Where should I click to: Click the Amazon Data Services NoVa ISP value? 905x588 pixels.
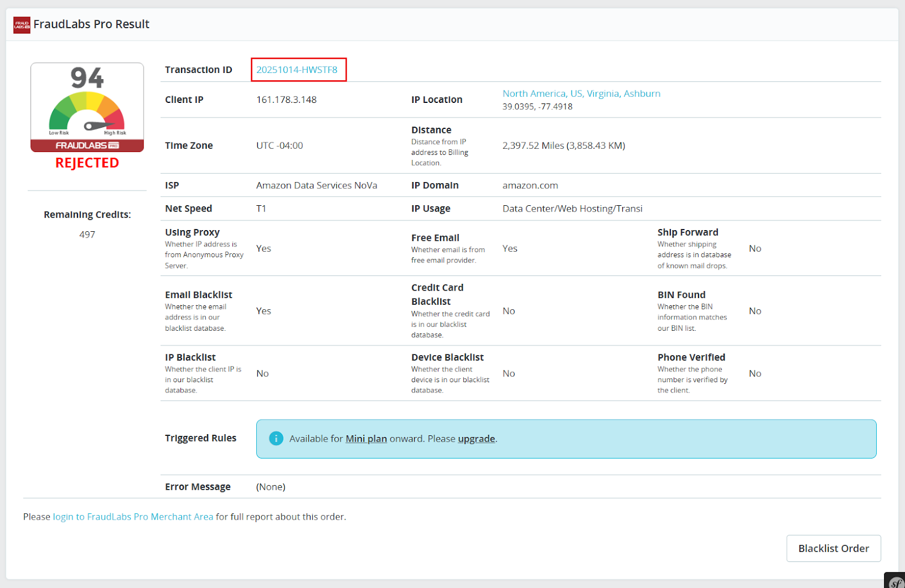coord(316,185)
